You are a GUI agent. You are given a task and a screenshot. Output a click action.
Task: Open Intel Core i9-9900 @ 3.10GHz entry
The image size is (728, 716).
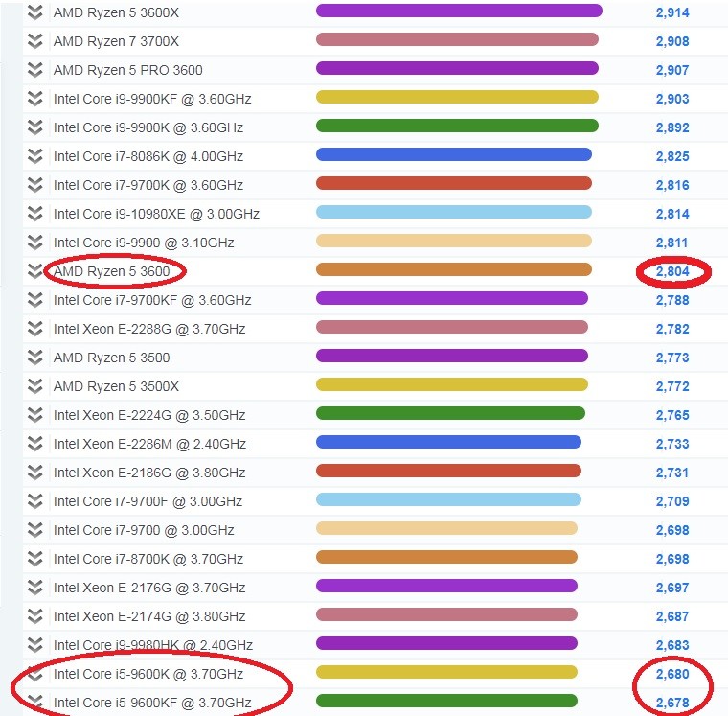pyautogui.click(x=144, y=243)
